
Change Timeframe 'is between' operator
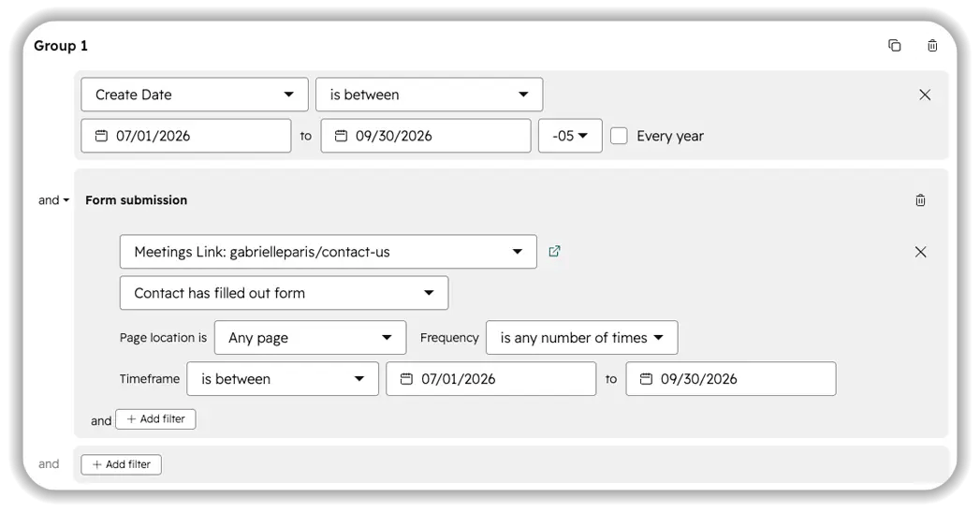point(283,379)
